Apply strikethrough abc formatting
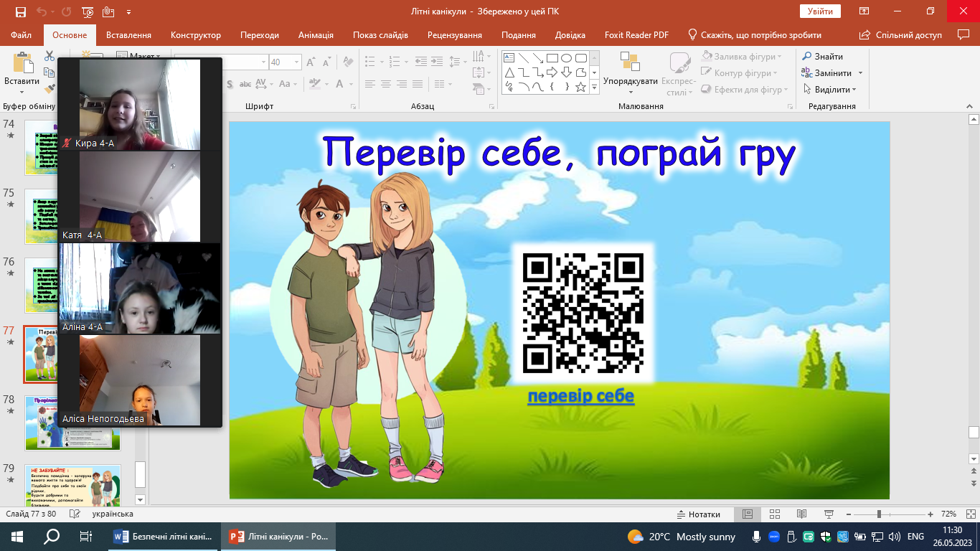 tap(245, 84)
